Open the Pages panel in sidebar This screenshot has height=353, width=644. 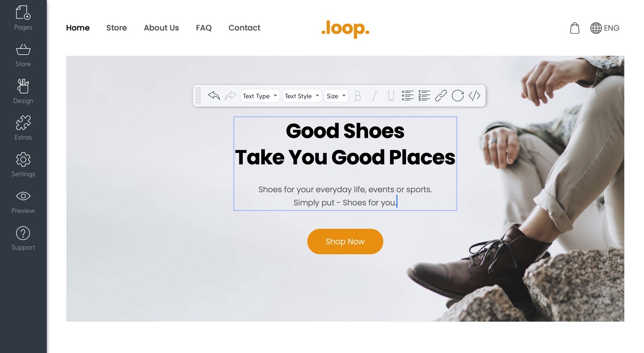click(23, 18)
